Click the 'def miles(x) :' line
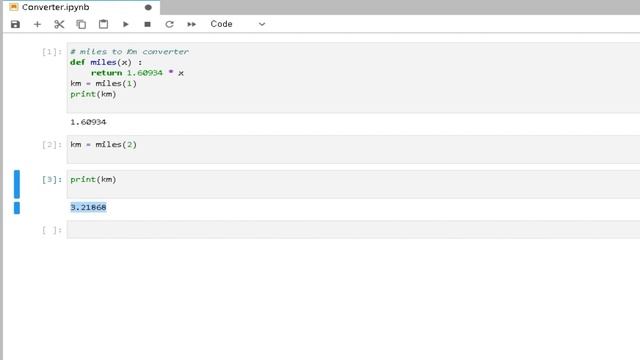The image size is (640, 360). 106,62
